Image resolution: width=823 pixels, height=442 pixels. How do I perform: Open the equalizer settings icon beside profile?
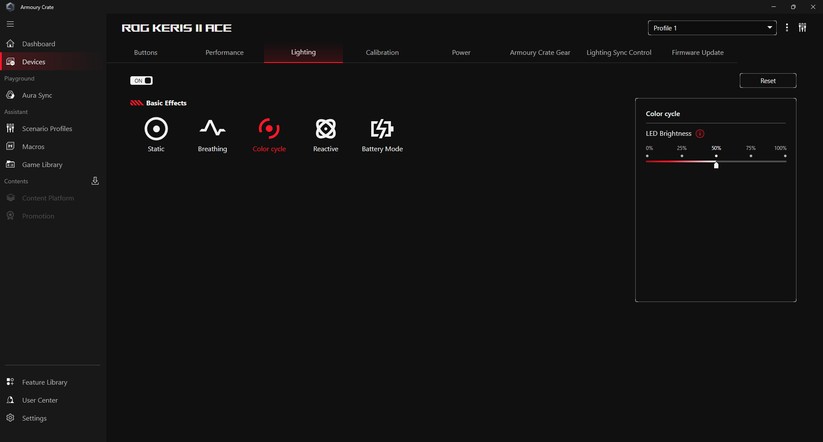pyautogui.click(x=802, y=28)
